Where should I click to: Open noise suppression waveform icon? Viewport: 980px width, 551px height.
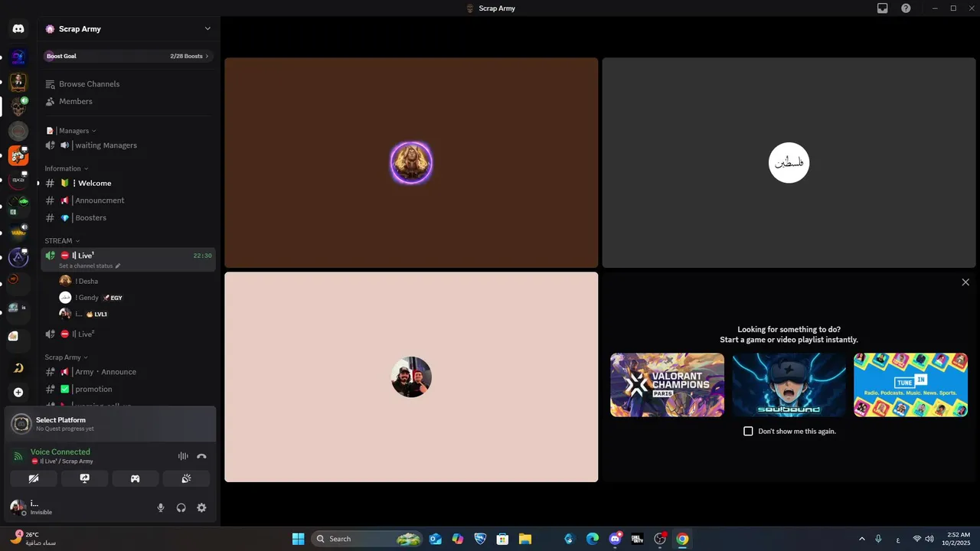[x=183, y=456]
